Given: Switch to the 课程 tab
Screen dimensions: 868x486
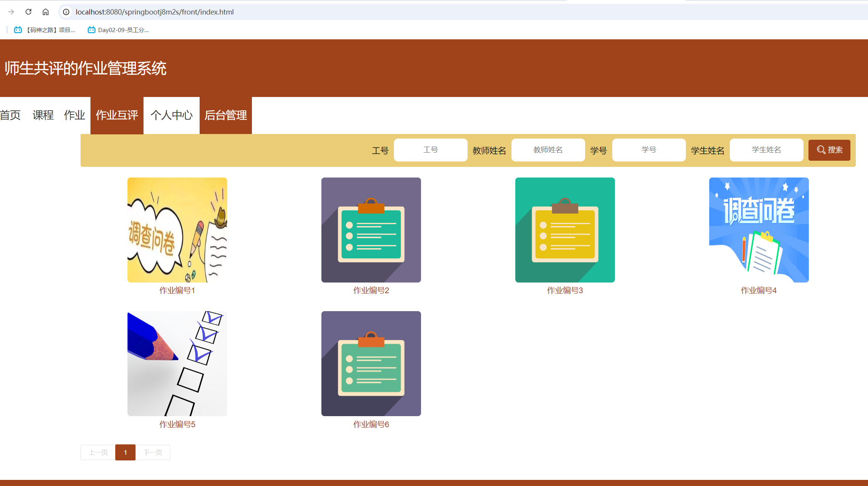Looking at the screenshot, I should 43,115.
